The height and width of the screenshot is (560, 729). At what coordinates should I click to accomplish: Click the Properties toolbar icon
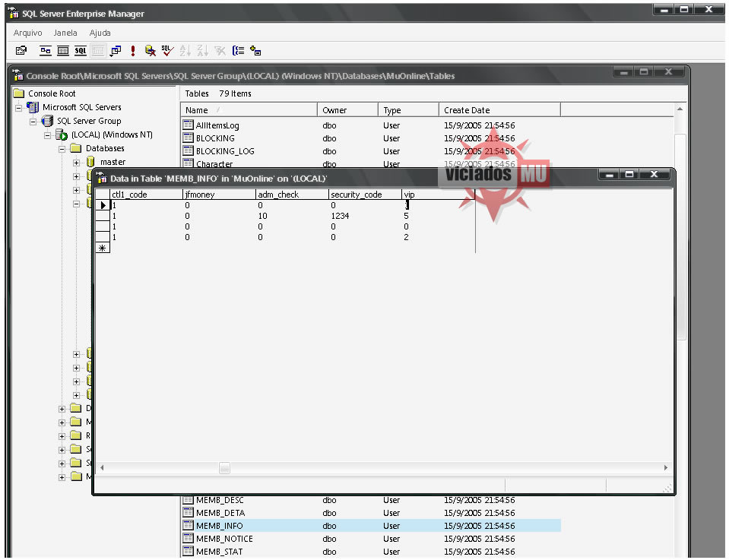[x=21, y=51]
